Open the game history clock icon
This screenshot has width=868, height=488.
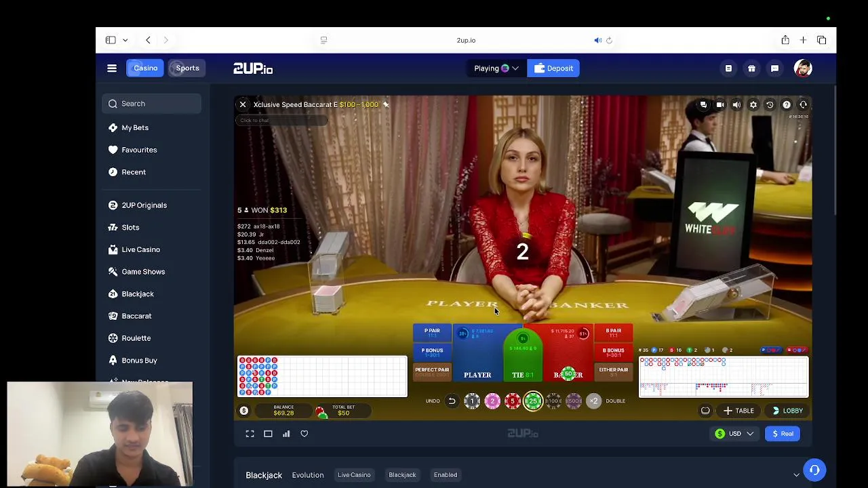pyautogui.click(x=770, y=105)
